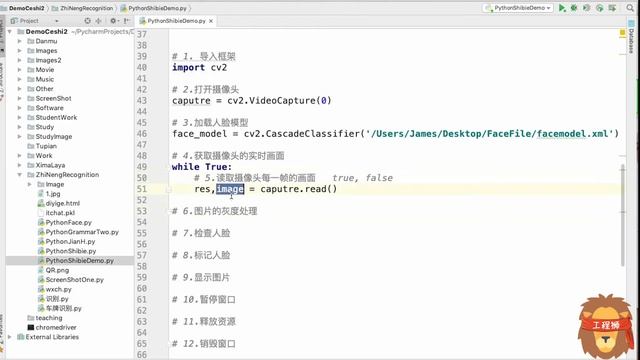Select the Work folder label
Screen dimensions: 640x360
click(x=44, y=156)
